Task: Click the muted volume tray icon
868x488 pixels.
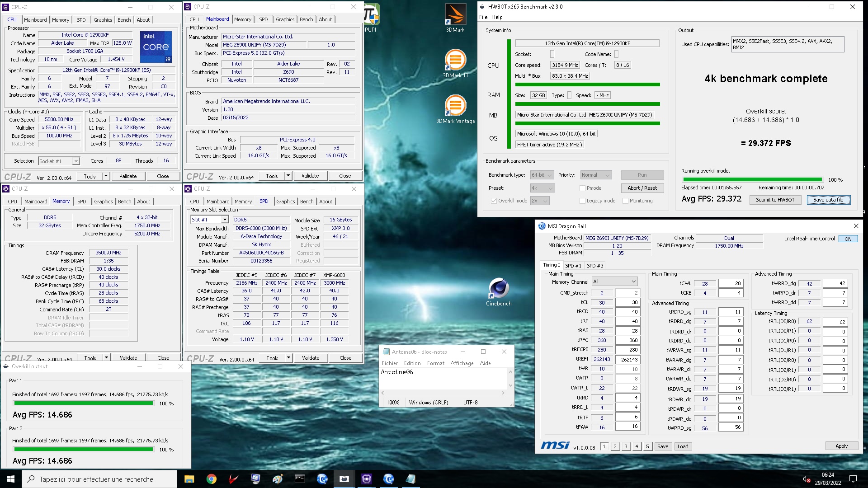Action: 806,479
